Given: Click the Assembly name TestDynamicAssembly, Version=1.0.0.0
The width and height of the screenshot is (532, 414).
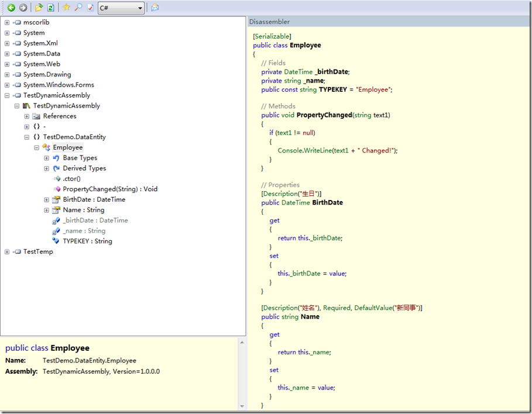Looking at the screenshot, I should tap(101, 372).
